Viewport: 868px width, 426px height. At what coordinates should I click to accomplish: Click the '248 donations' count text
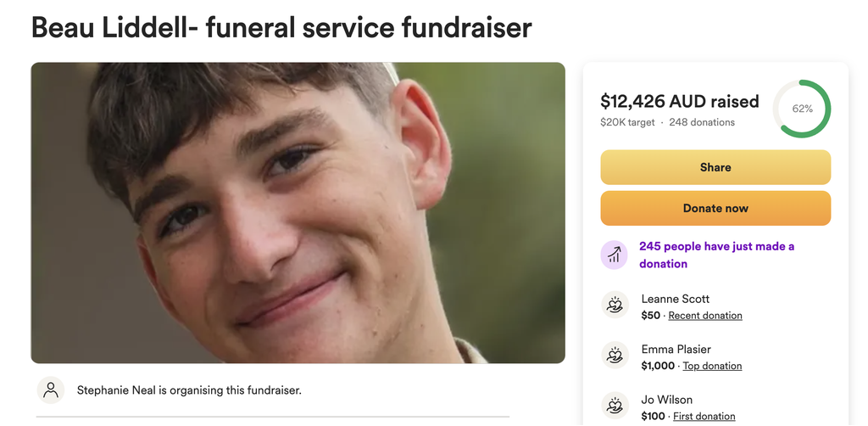pos(702,122)
